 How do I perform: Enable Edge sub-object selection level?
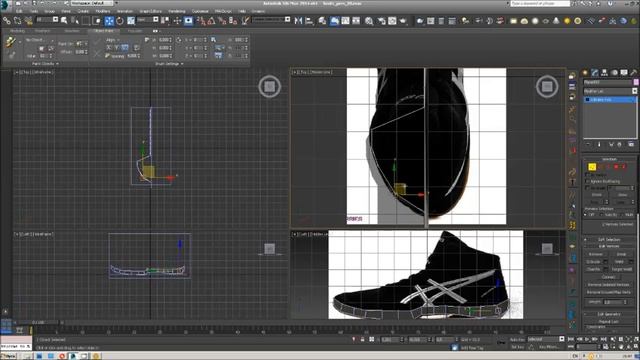coord(600,167)
